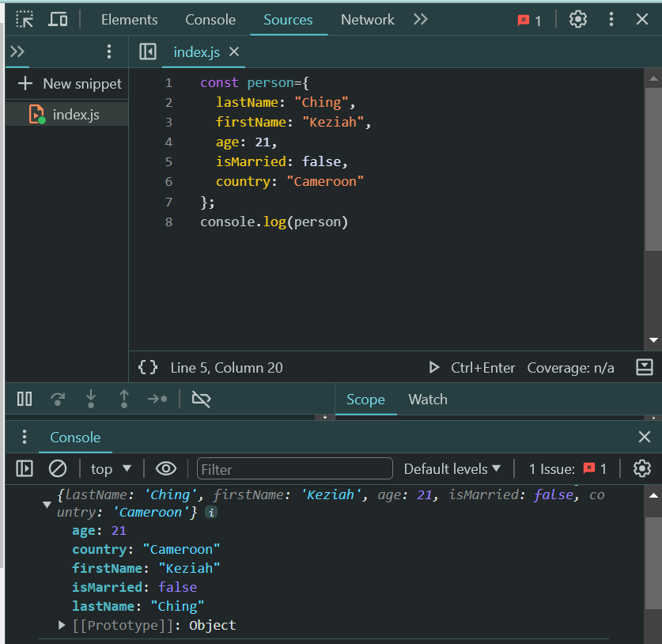Open DevTools settings gear
662x644 pixels.
tap(577, 19)
